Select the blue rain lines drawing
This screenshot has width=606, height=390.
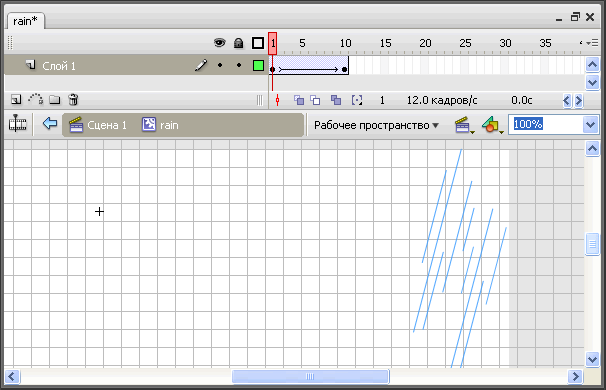(x=460, y=258)
